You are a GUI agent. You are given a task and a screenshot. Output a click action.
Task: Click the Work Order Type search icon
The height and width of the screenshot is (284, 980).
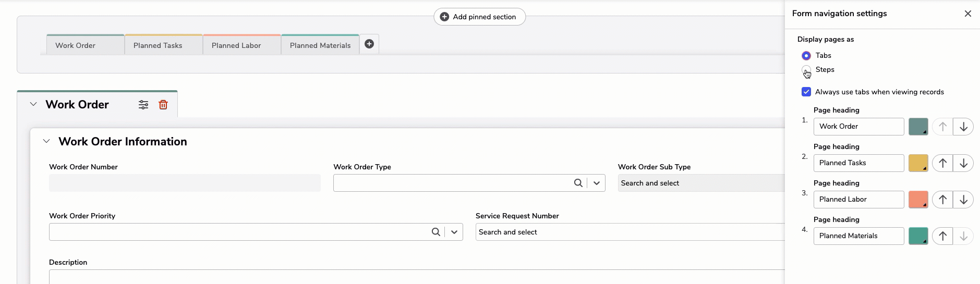(578, 183)
